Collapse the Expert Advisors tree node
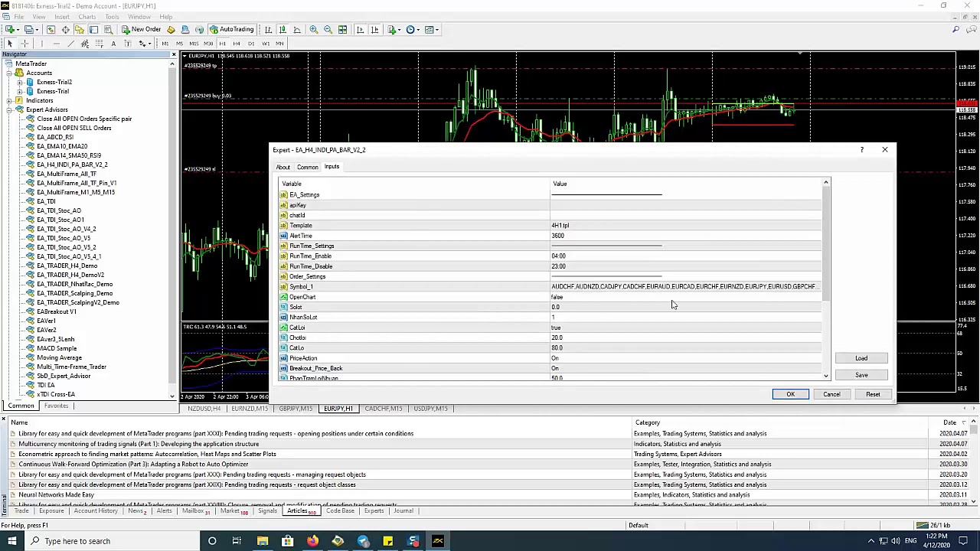The image size is (980, 551). [x=8, y=109]
